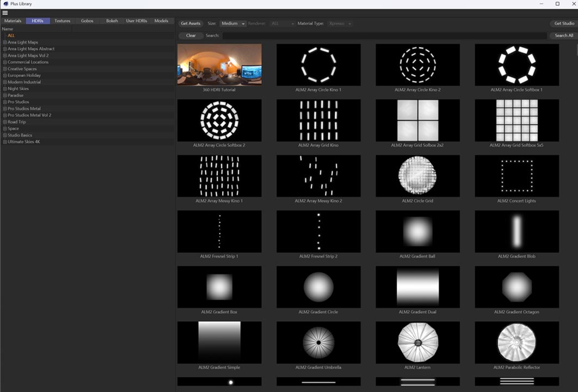Viewport: 578px width, 392px height.
Task: Select the ALM2 Parabolic Reflector thumbnail
Action: (x=516, y=342)
